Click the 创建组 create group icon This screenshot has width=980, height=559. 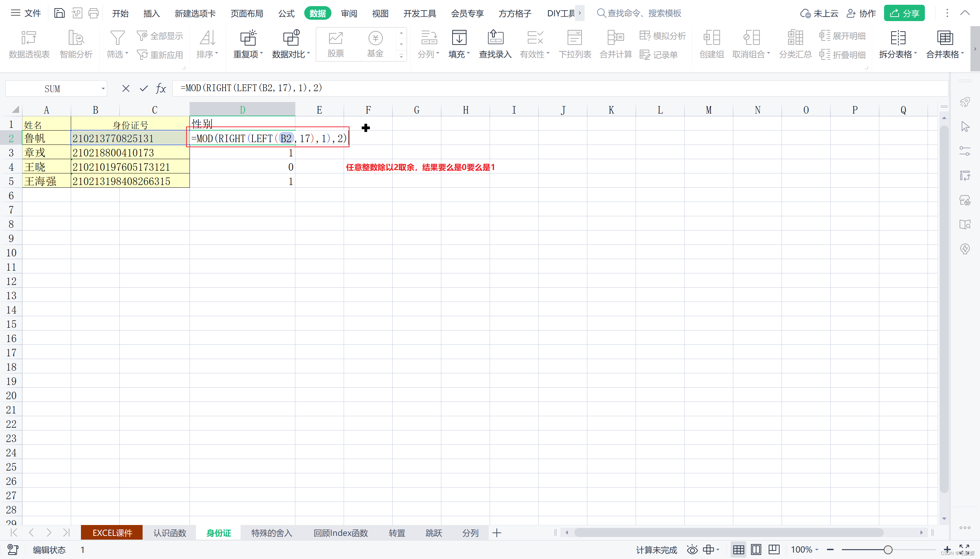(712, 44)
